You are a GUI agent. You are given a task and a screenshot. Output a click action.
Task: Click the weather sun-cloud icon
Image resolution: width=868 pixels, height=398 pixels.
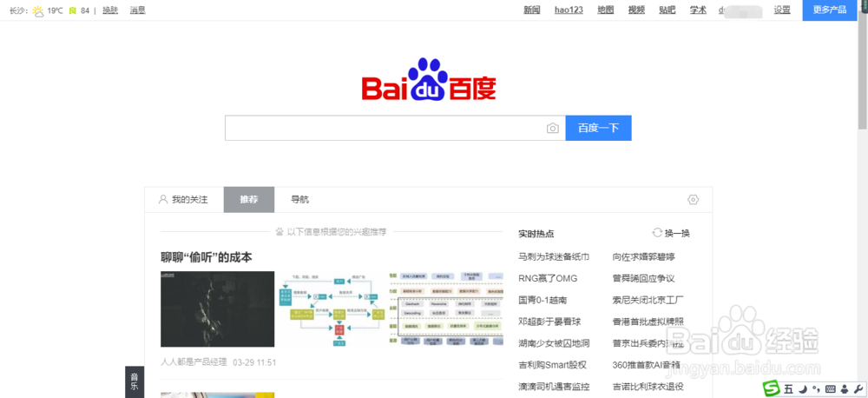coord(38,10)
